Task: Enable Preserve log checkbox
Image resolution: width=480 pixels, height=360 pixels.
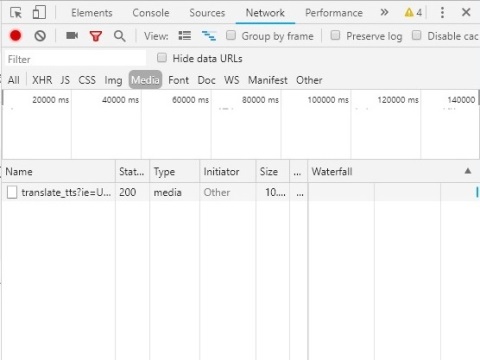Action: pyautogui.click(x=335, y=35)
